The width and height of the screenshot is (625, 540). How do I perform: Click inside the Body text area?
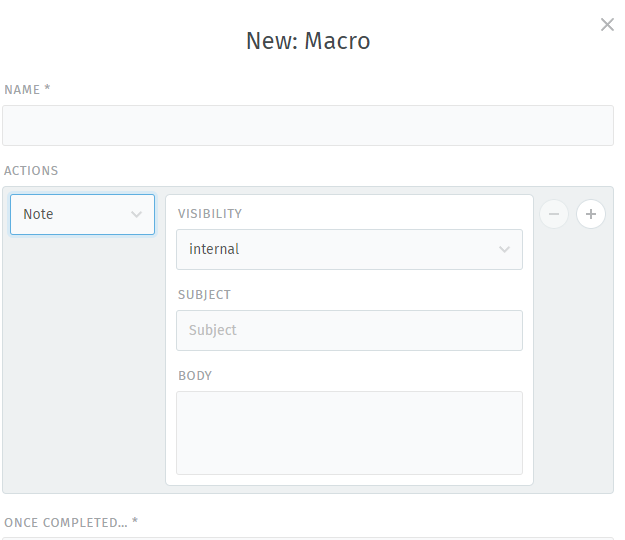click(x=350, y=433)
